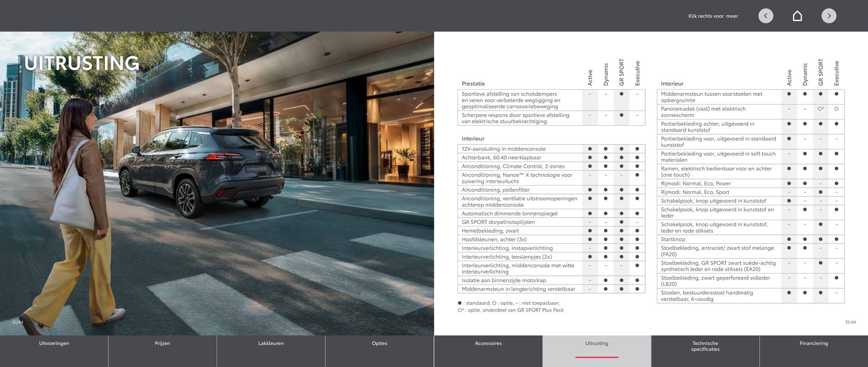Click the home icon in header
The width and height of the screenshot is (868, 367).
(797, 16)
